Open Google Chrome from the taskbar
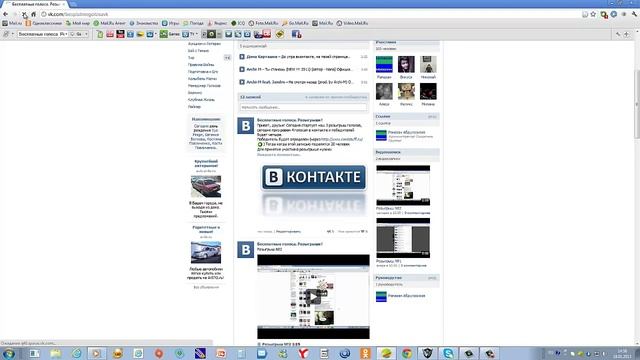The image size is (640, 360). tap(407, 353)
